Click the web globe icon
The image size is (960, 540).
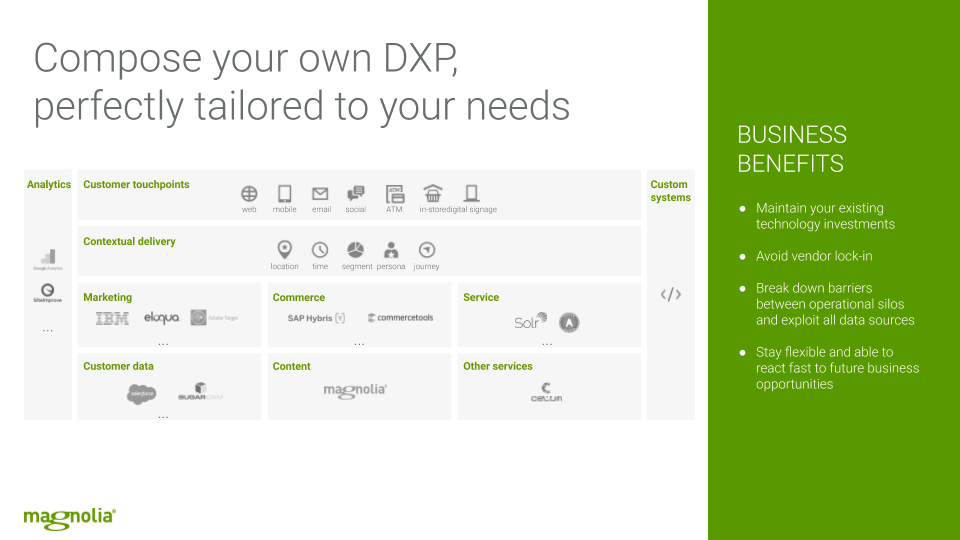coord(249,194)
